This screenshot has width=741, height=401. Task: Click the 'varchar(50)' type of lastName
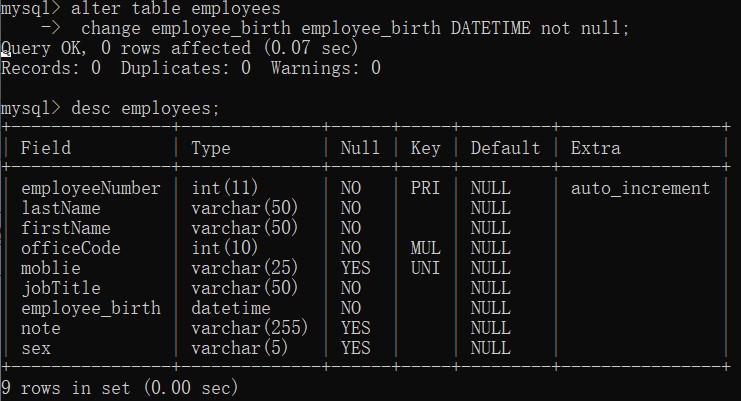245,208
